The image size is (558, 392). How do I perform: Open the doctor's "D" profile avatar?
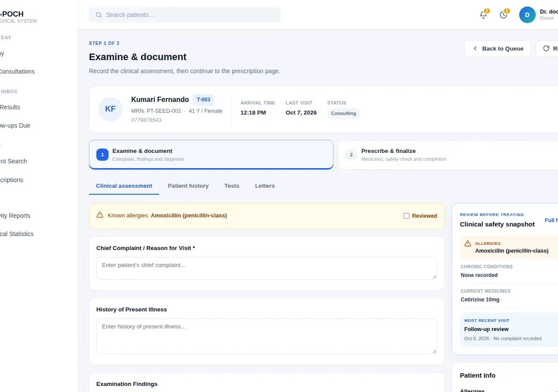(527, 15)
